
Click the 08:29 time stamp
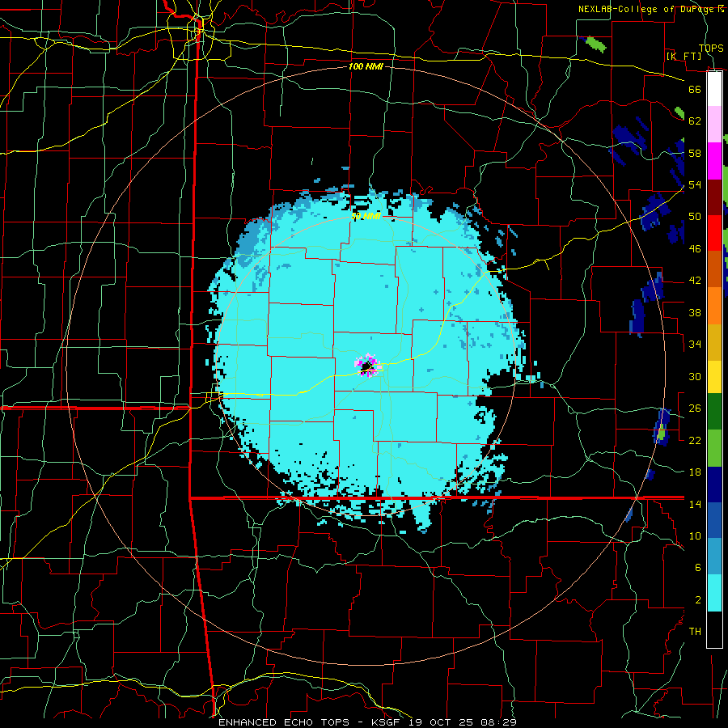pyautogui.click(x=498, y=722)
